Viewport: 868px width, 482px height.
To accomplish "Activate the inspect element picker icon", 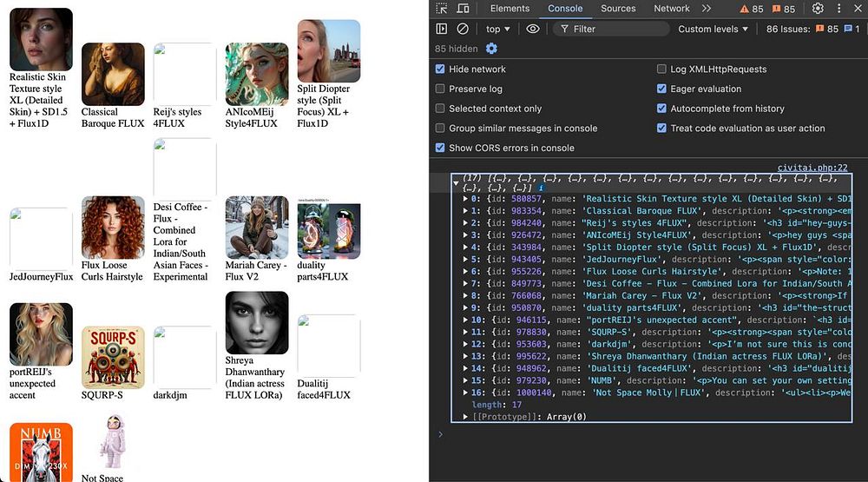I will pyautogui.click(x=442, y=9).
